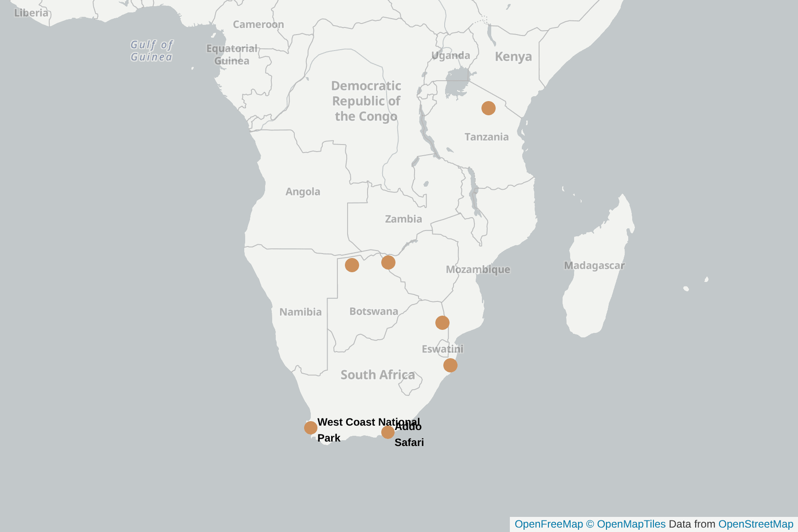
Task: Select the marker just north of Eswatini
Action: pyautogui.click(x=442, y=323)
